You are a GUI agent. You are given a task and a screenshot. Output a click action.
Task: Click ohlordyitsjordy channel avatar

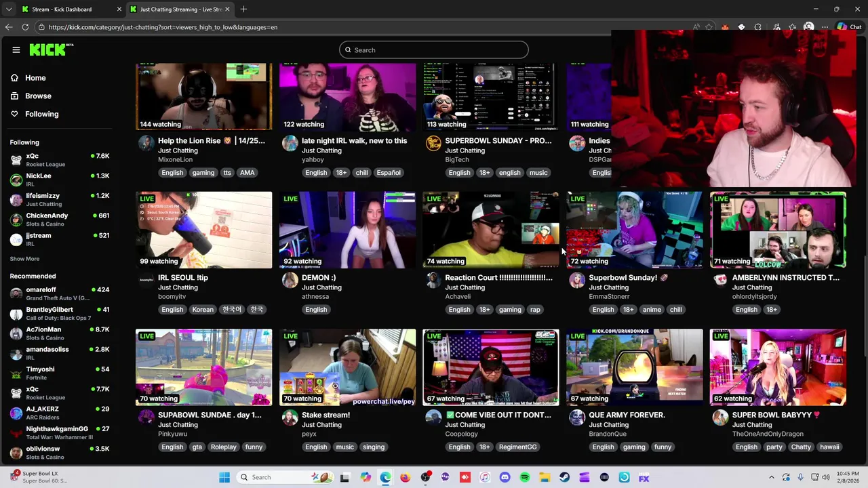pyautogui.click(x=721, y=280)
